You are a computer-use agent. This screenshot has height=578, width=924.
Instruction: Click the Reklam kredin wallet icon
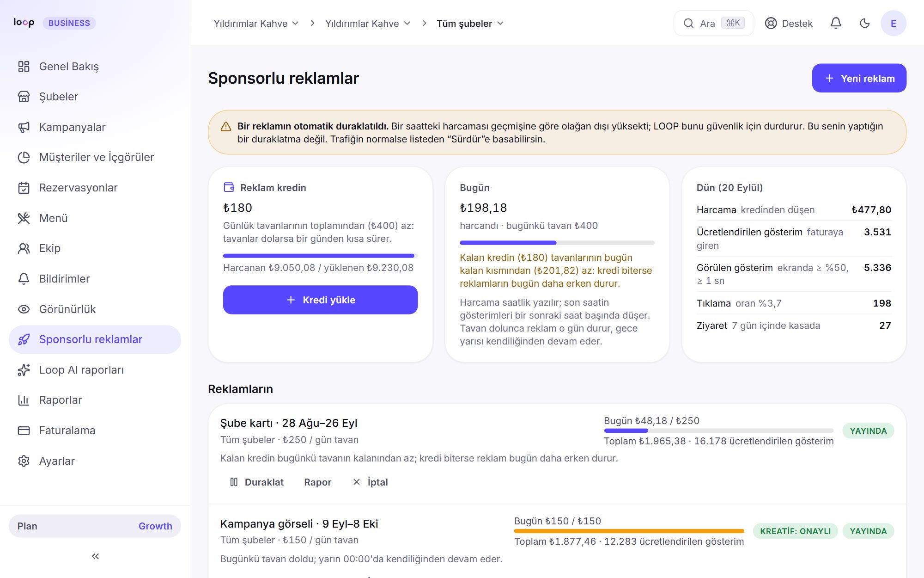229,187
